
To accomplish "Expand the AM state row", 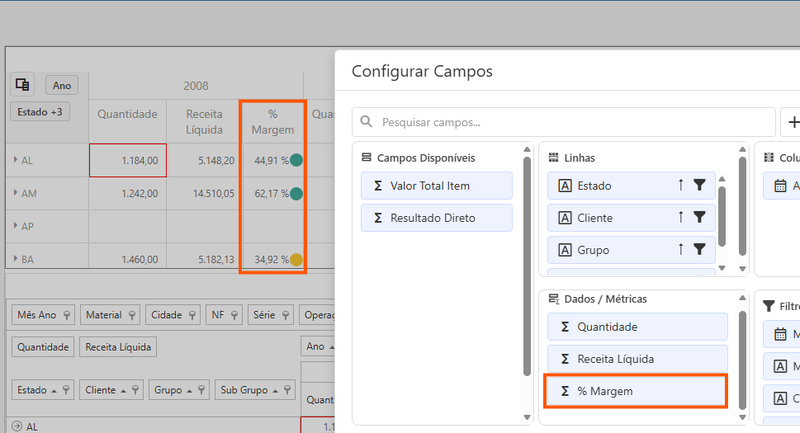I will (15, 193).
